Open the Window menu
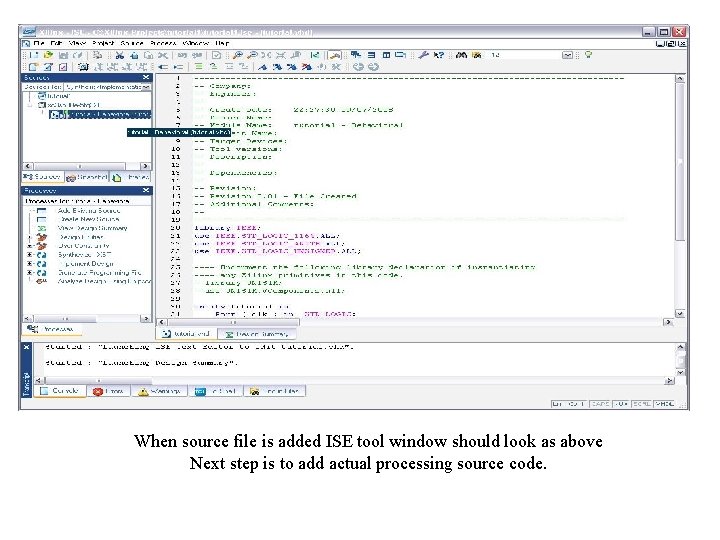The height and width of the screenshot is (540, 720). (x=196, y=43)
